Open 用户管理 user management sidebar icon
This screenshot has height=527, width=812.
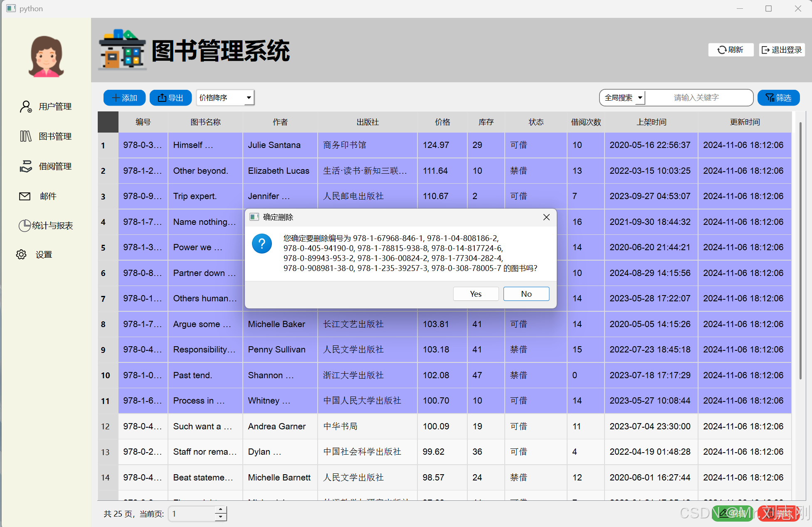[26, 107]
